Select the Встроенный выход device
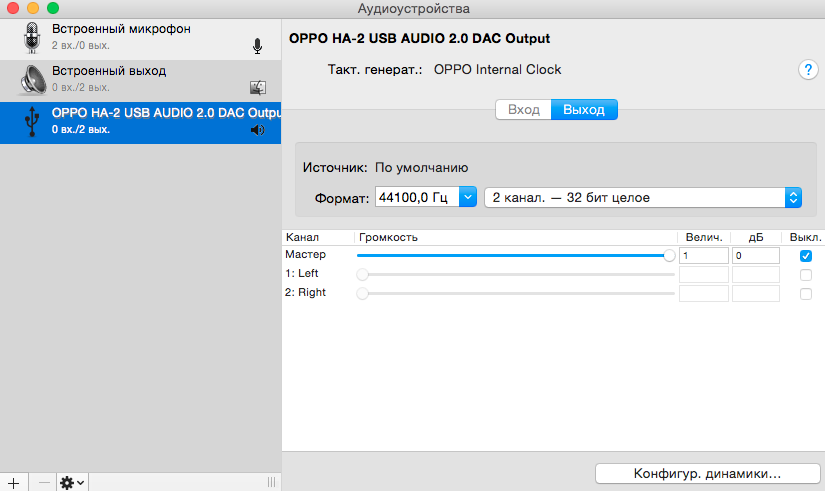The width and height of the screenshot is (825, 491). click(x=140, y=81)
